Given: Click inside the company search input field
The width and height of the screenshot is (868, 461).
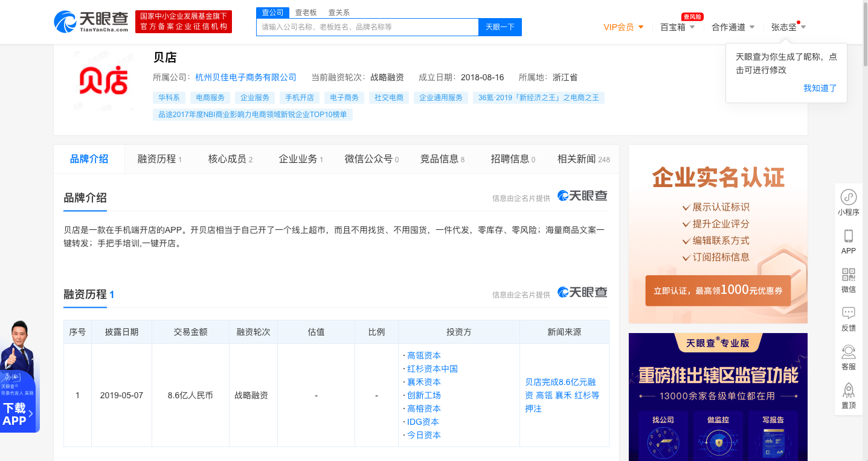Looking at the screenshot, I should click(x=367, y=27).
